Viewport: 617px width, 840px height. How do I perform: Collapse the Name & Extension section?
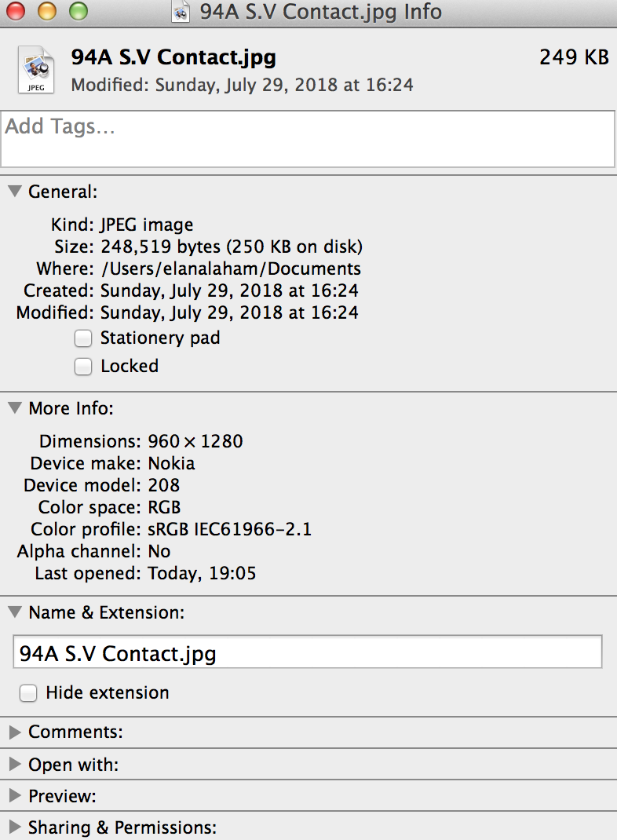point(15,612)
